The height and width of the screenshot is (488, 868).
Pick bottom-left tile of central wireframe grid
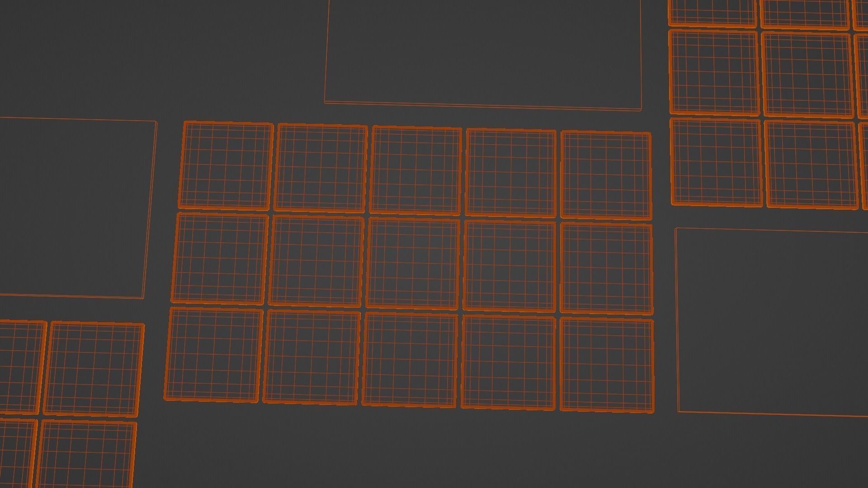click(x=213, y=355)
